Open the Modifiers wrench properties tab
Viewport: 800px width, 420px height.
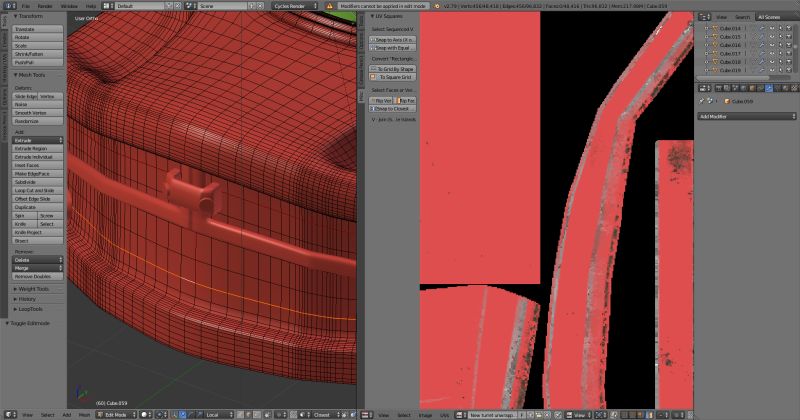(x=769, y=88)
